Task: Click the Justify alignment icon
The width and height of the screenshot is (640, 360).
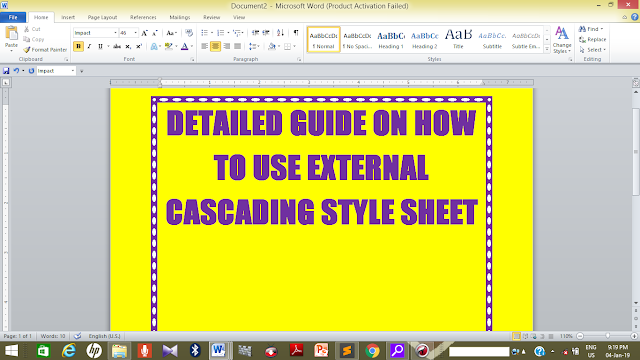Action: coord(237,46)
